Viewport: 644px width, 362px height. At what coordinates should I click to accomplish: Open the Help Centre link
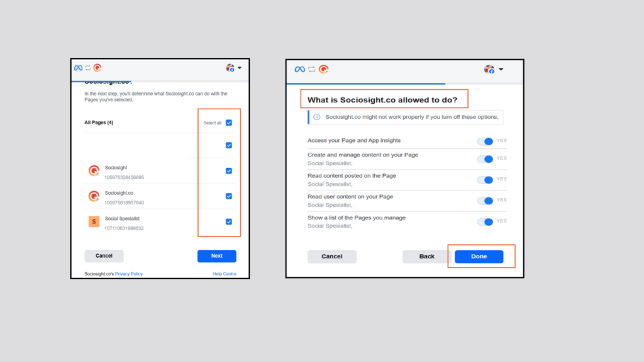(225, 274)
